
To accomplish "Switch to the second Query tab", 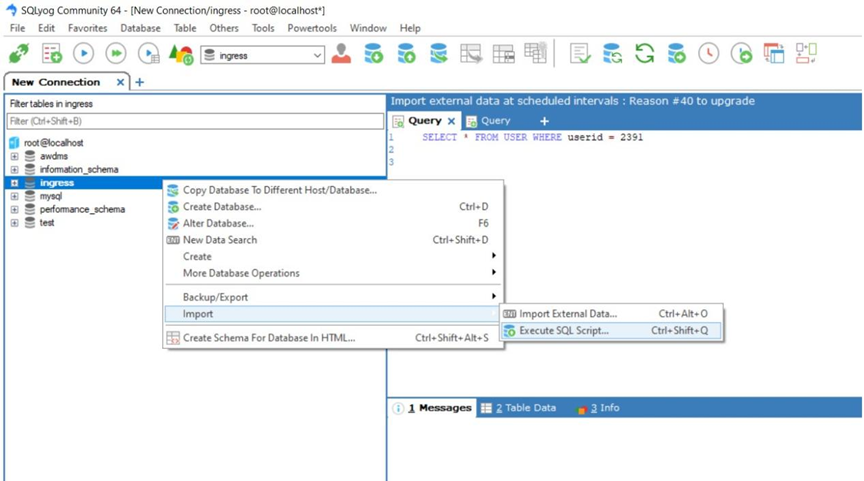I will 489,121.
